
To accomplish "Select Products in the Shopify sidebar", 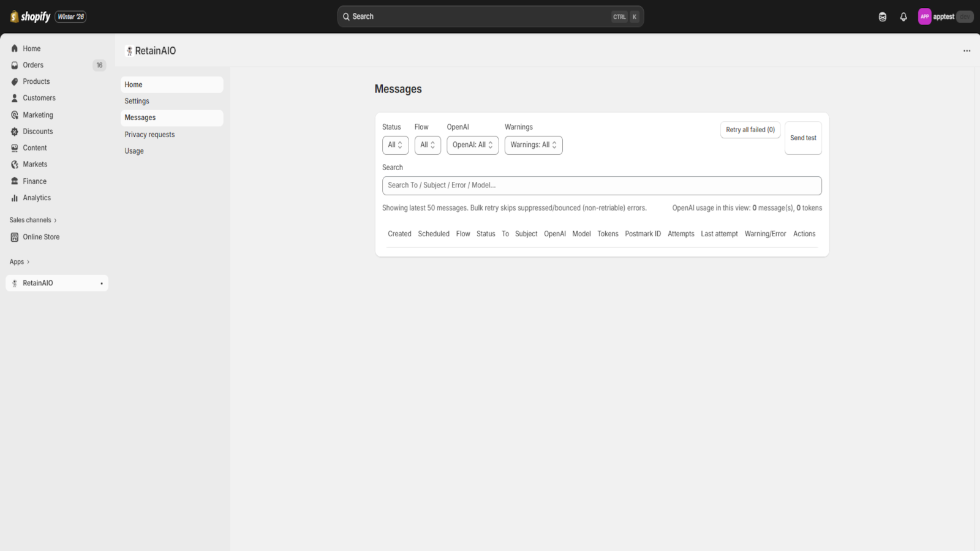I will 36,81.
